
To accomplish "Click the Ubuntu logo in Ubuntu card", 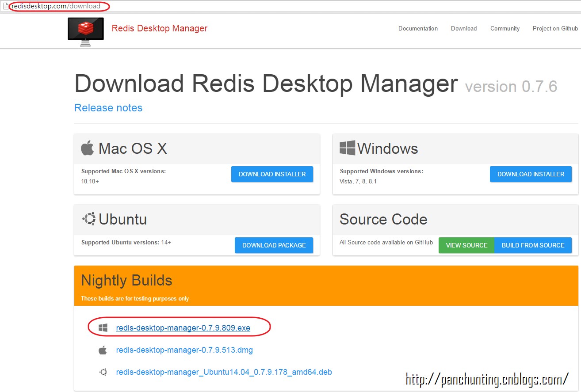I will (x=89, y=219).
